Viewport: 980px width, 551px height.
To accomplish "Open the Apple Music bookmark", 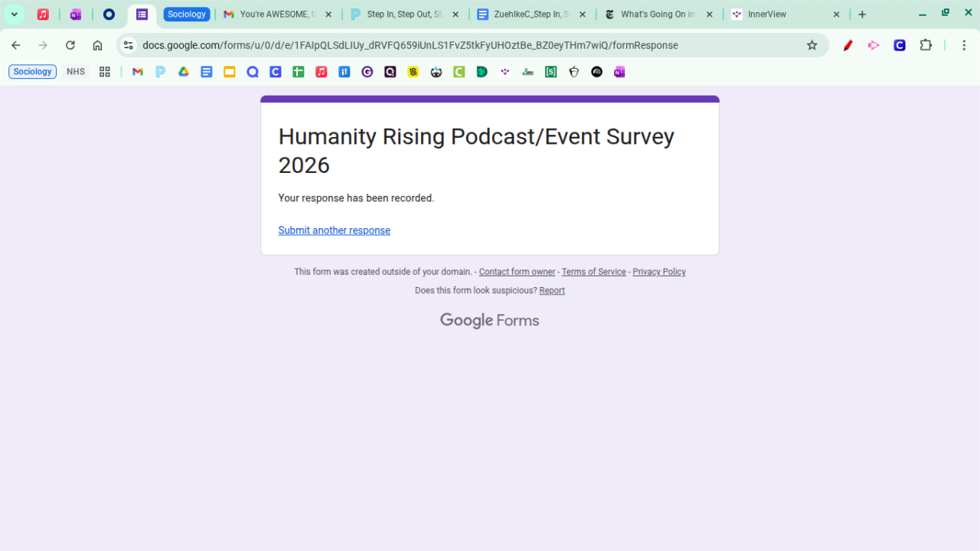I will 322,72.
